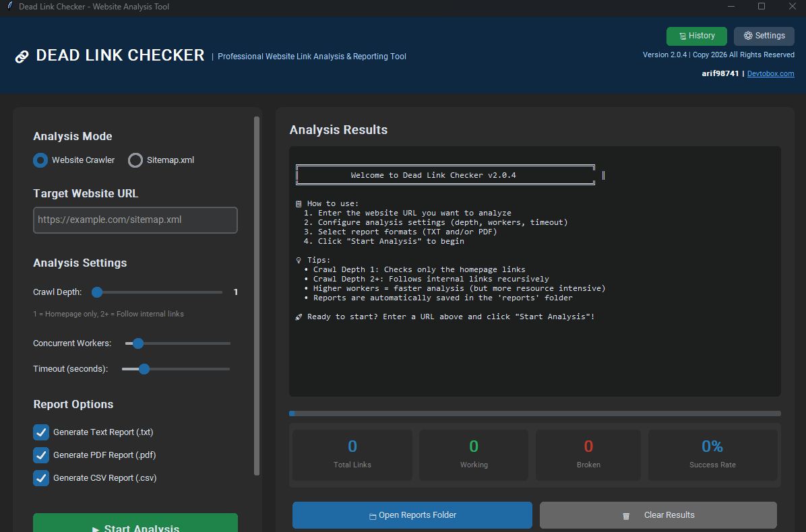Click the Concurrent Workers slider handle
The image size is (806, 532).
point(138,343)
